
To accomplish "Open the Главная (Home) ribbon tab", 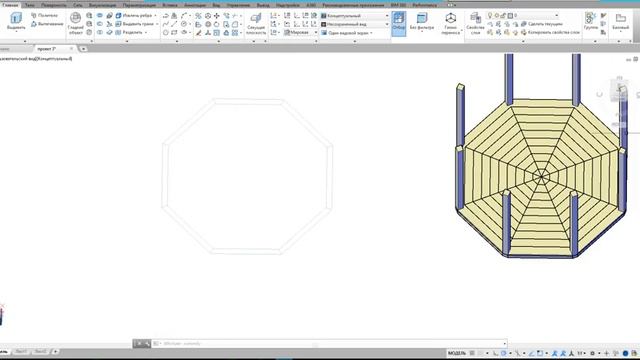I will 10,5.
